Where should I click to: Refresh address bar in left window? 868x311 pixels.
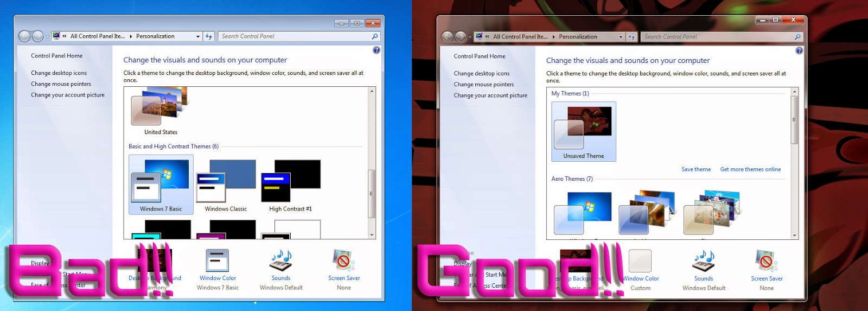tap(209, 36)
